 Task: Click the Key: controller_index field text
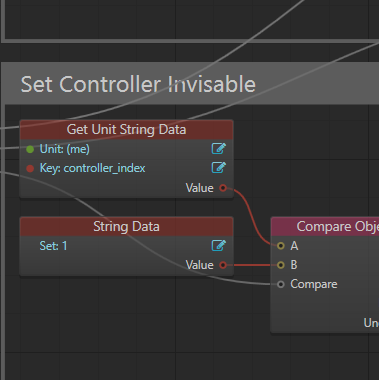pyautogui.click(x=92, y=168)
